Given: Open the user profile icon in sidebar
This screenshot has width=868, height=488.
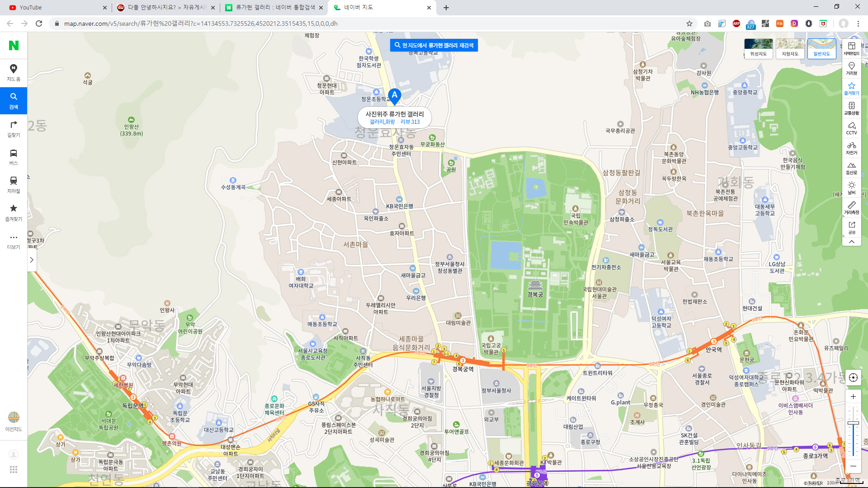Looking at the screenshot, I should pos(14,454).
